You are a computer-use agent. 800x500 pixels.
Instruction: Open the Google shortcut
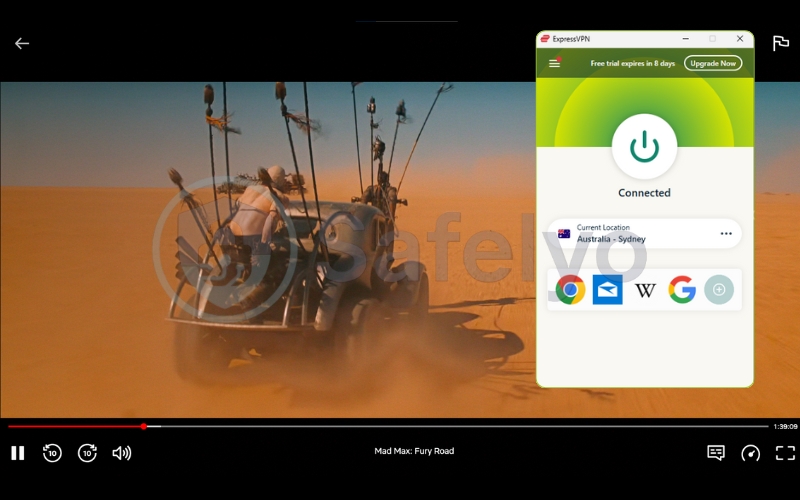point(682,290)
